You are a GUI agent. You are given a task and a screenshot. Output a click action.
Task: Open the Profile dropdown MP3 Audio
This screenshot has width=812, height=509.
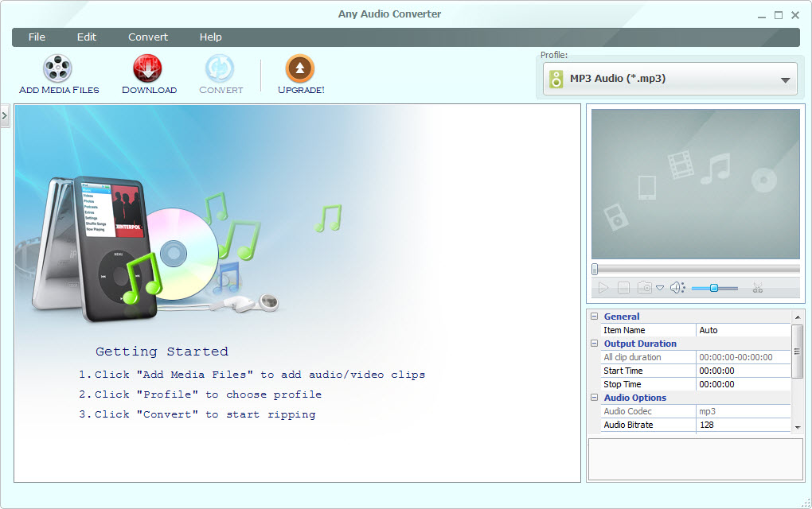coord(670,79)
